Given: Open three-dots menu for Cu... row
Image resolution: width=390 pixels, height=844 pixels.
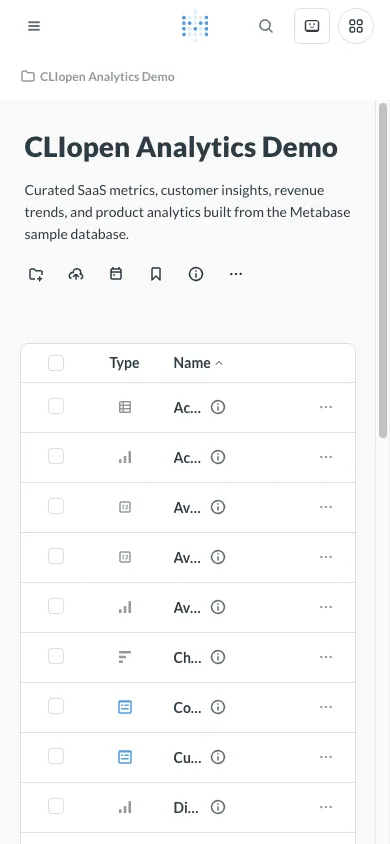Looking at the screenshot, I should [326, 757].
